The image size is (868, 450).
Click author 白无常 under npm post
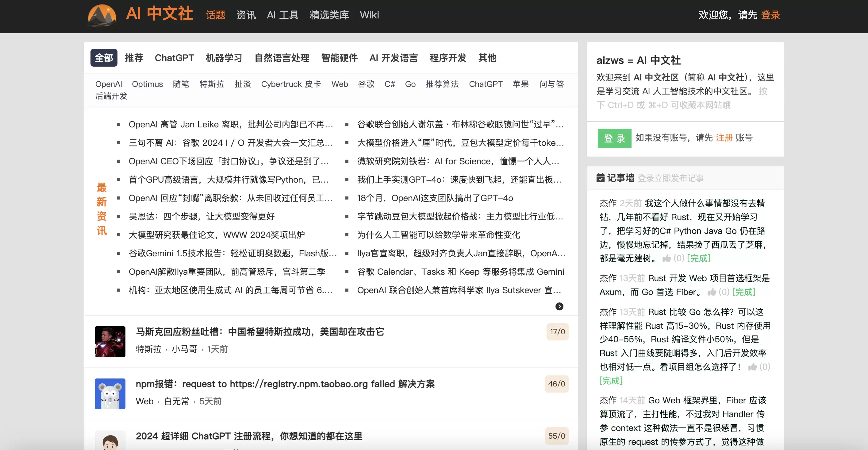point(177,402)
